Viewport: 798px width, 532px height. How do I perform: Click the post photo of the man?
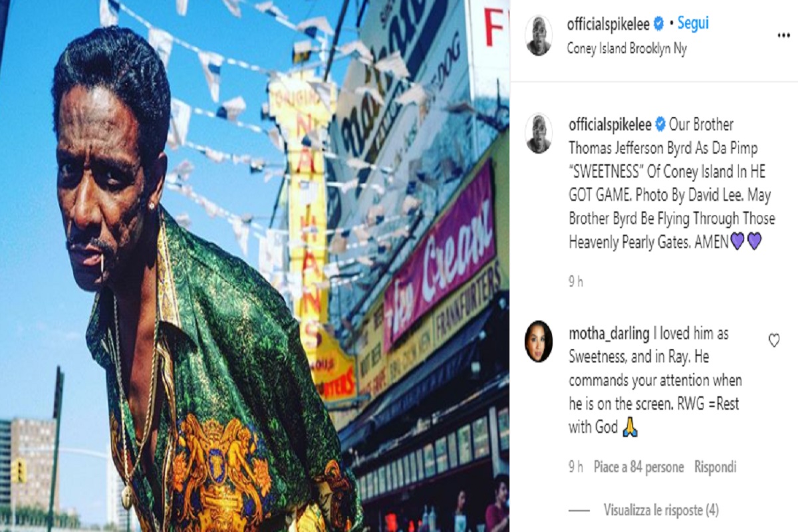(x=255, y=266)
